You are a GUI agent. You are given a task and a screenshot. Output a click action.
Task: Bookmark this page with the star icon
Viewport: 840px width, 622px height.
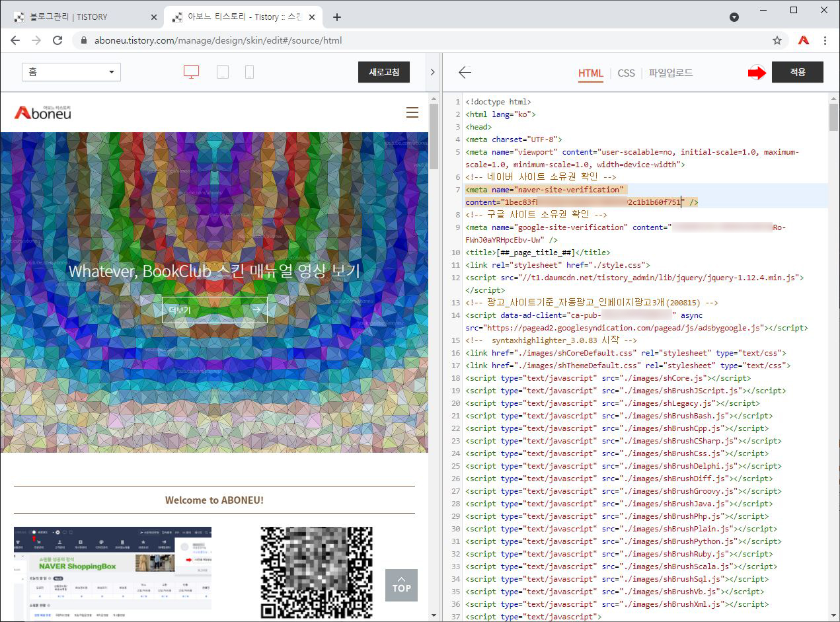click(x=777, y=40)
